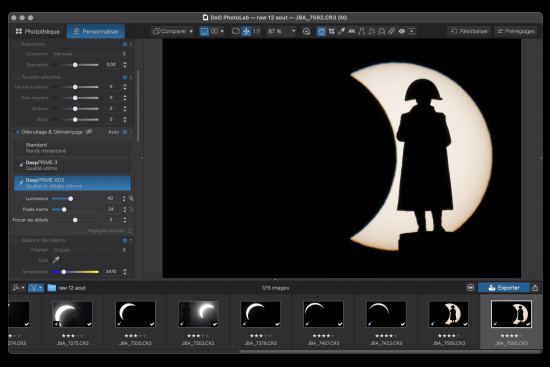Click the Réinitialiser button
The width and height of the screenshot is (550, 367).
pyautogui.click(x=469, y=31)
